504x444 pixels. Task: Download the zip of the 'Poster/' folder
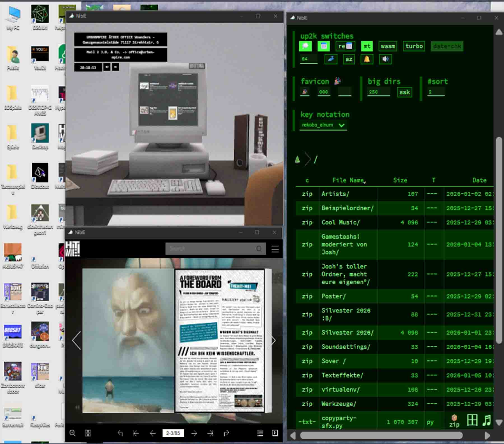point(307,296)
